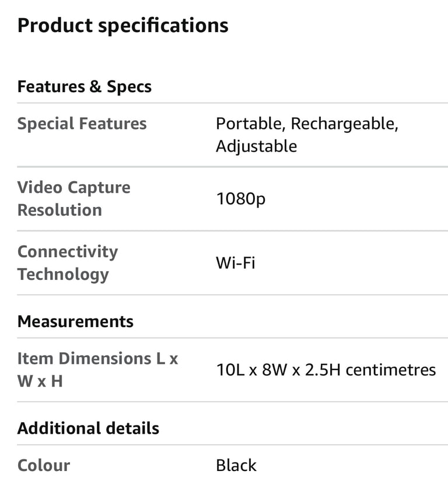Click the word Portable in Special Features

[x=249, y=124]
